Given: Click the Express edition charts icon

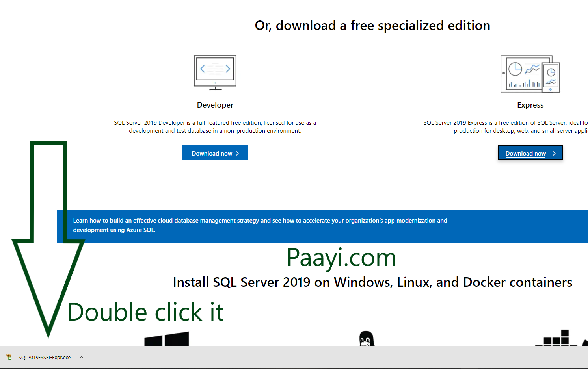Looking at the screenshot, I should click(x=530, y=74).
